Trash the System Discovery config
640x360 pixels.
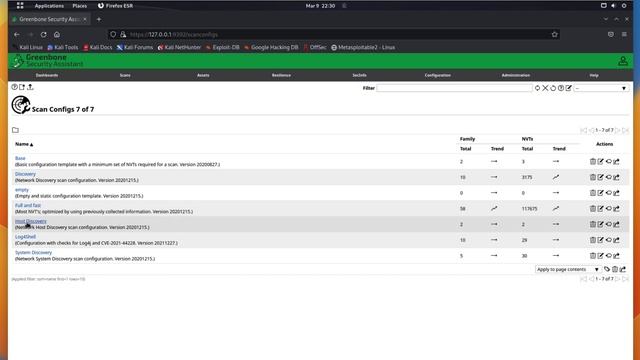tap(593, 256)
